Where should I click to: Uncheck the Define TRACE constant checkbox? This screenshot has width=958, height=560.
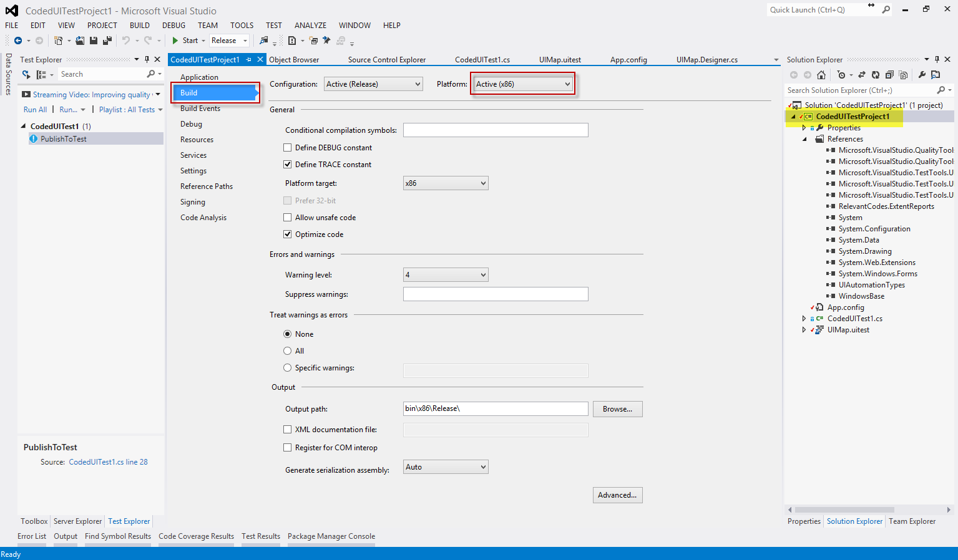click(287, 165)
